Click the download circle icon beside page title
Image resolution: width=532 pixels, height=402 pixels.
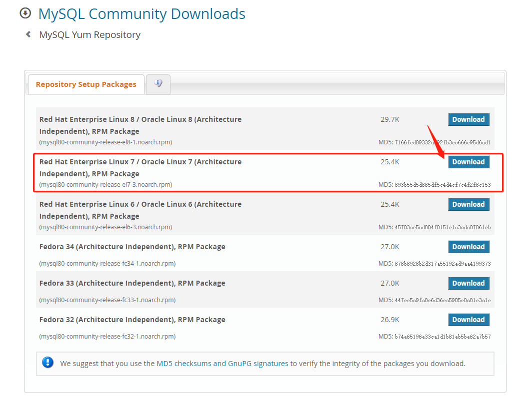click(x=25, y=13)
